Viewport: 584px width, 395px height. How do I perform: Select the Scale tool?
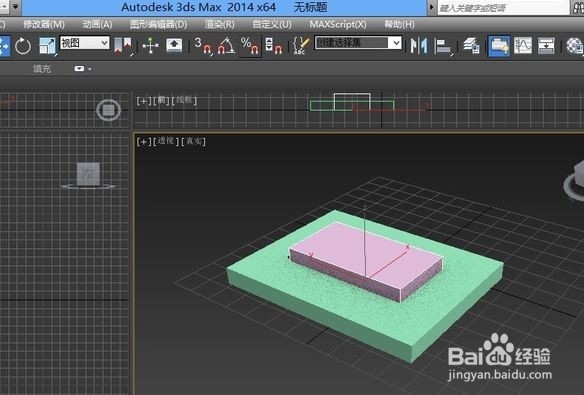click(48, 46)
